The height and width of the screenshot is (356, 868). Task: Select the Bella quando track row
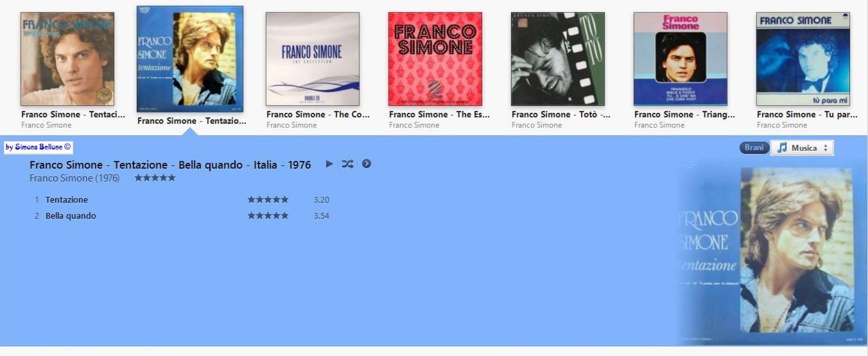tap(182, 216)
